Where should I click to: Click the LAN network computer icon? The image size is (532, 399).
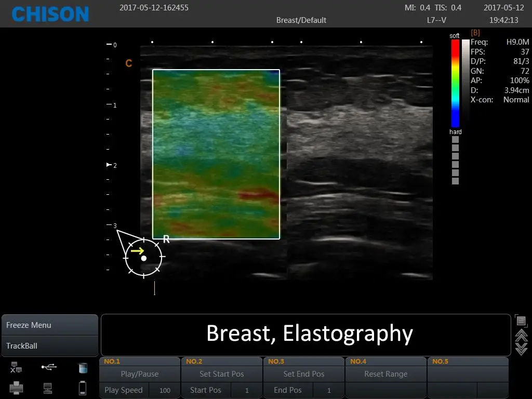pyautogui.click(x=48, y=388)
